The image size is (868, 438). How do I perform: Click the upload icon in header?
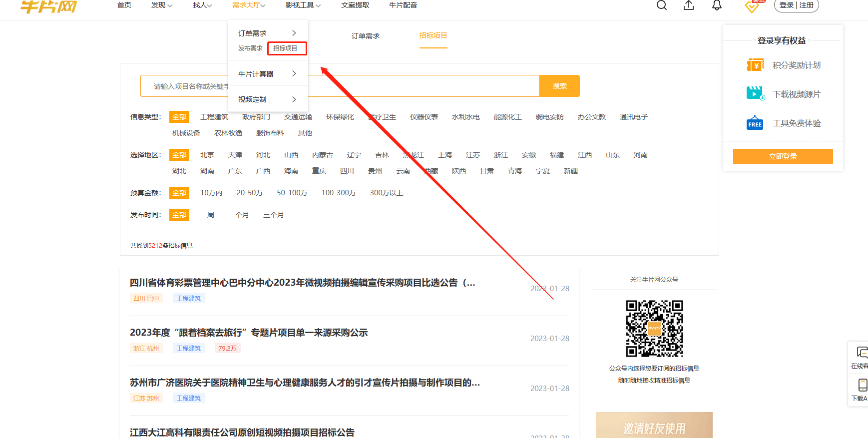[689, 5]
